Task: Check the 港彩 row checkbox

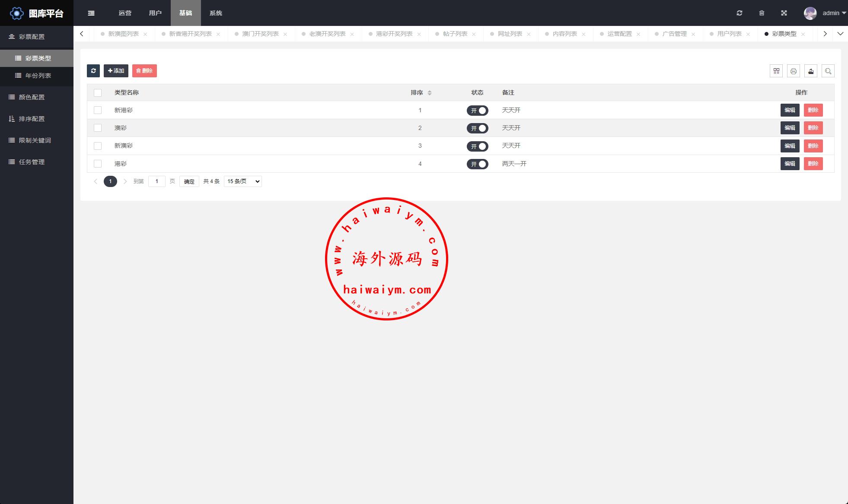Action: tap(98, 164)
